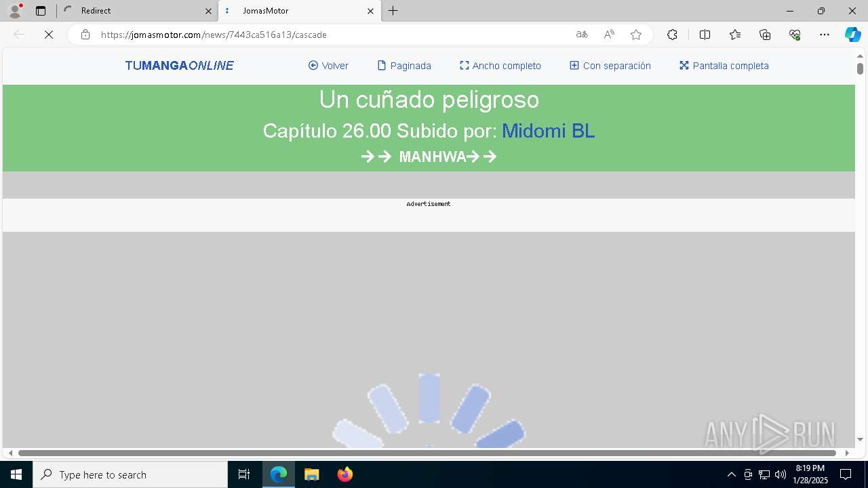Open the browser profile icon
The width and height of the screenshot is (868, 488).
click(x=15, y=11)
